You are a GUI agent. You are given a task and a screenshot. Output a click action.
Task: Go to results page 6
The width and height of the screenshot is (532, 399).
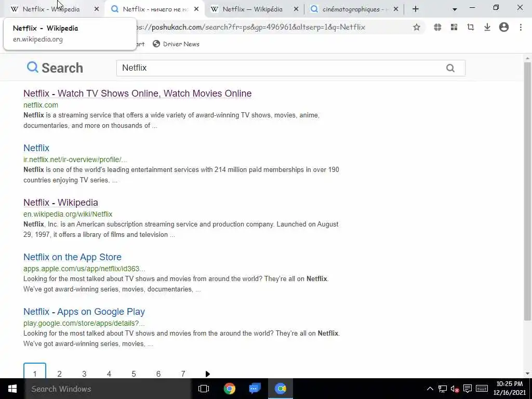[x=158, y=374]
